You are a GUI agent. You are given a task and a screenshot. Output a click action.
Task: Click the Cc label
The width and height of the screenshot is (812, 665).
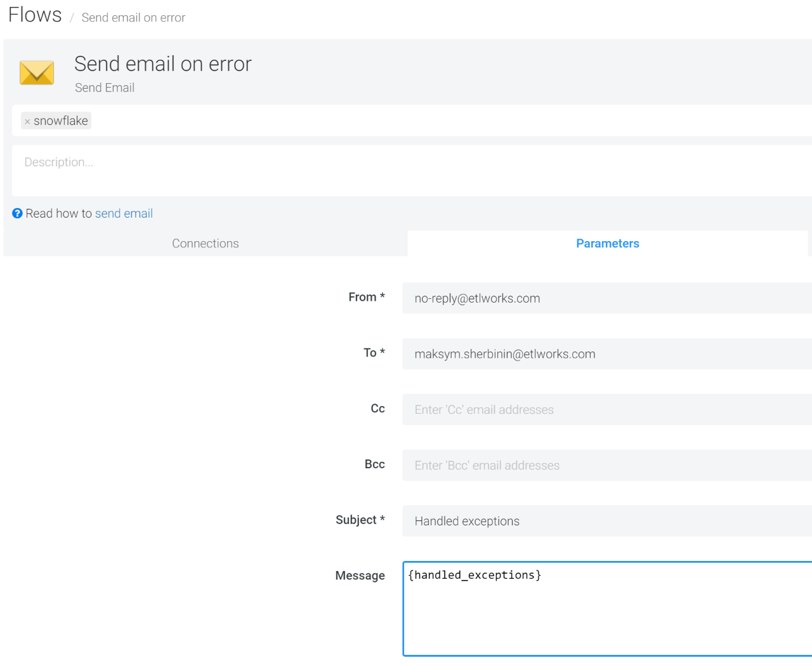[378, 409]
